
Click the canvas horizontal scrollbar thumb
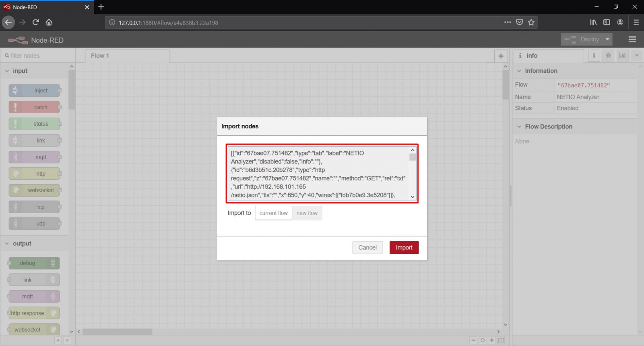pos(118,331)
